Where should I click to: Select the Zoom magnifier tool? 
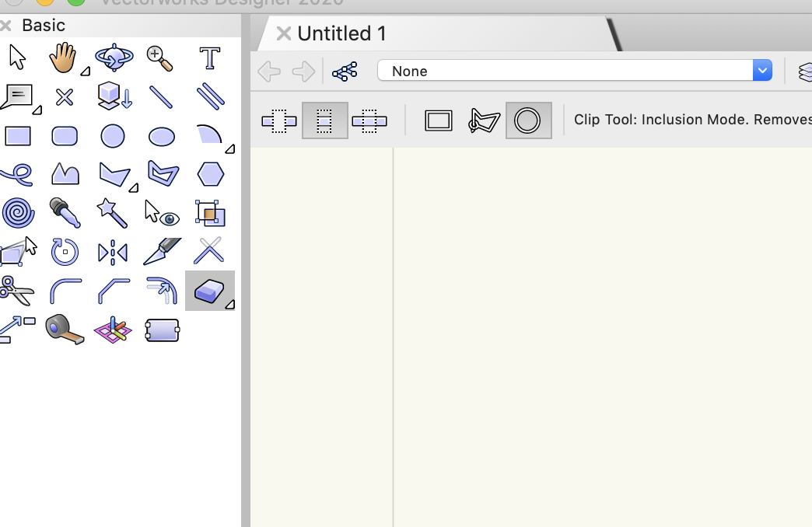pos(160,58)
